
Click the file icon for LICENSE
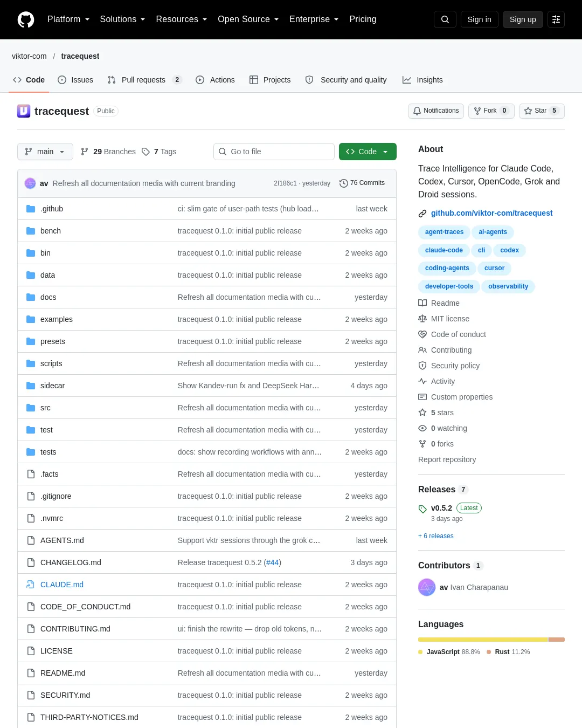[x=31, y=651]
